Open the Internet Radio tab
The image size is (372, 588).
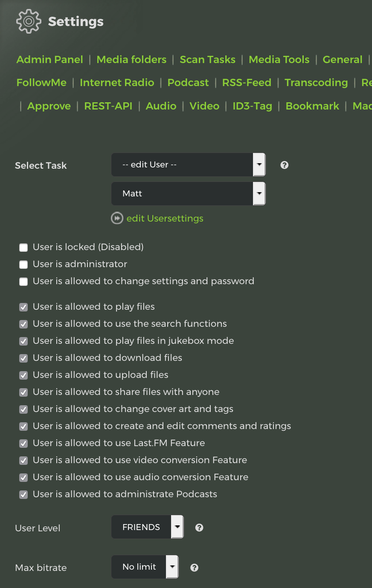click(x=117, y=83)
